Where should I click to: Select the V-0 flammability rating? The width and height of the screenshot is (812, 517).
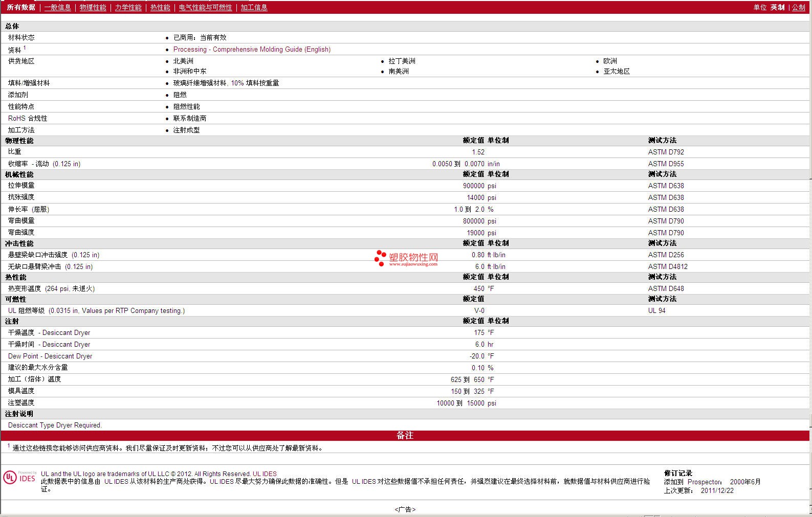tap(479, 310)
